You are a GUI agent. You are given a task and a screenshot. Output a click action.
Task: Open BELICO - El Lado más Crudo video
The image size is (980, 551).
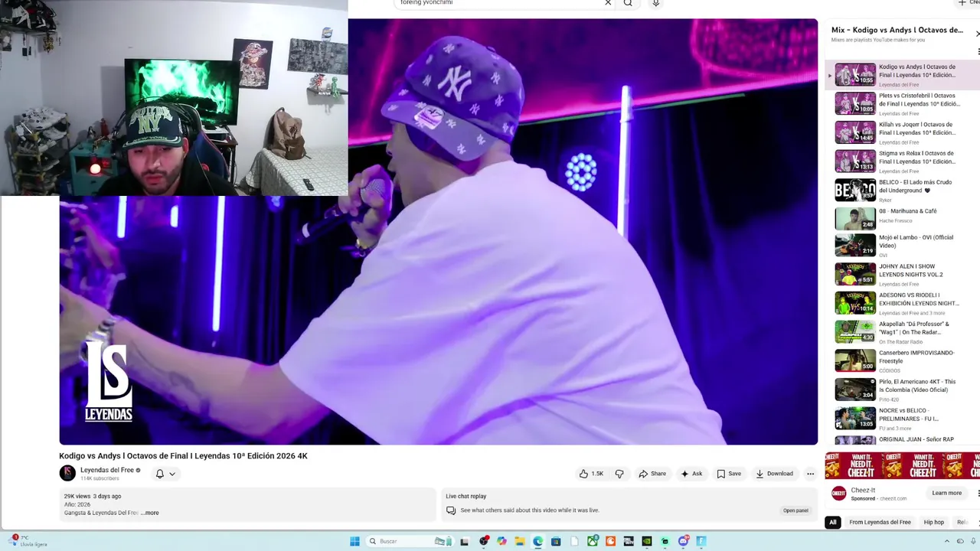click(x=897, y=190)
